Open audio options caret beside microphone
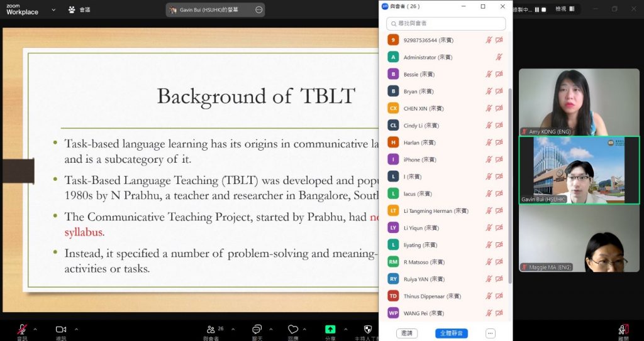The image size is (644, 341). (x=35, y=329)
